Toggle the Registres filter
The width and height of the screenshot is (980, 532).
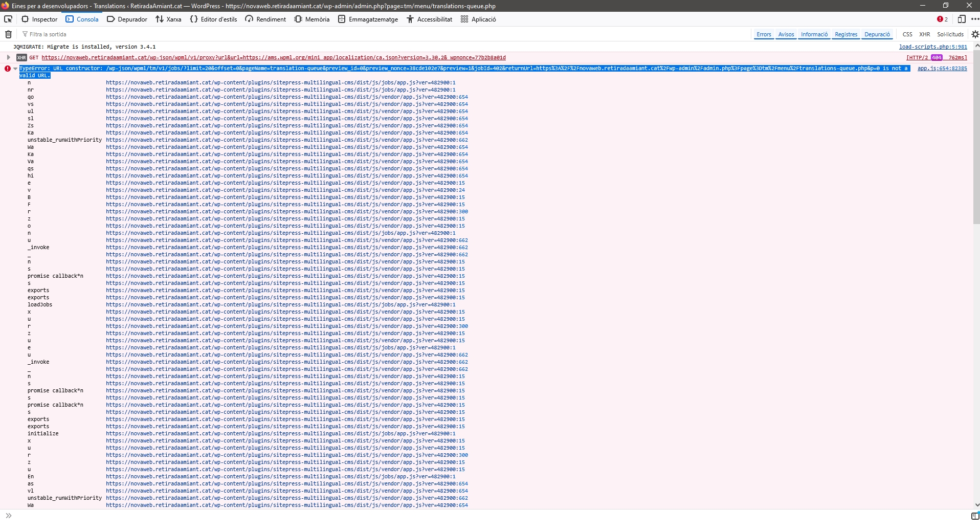click(x=846, y=34)
